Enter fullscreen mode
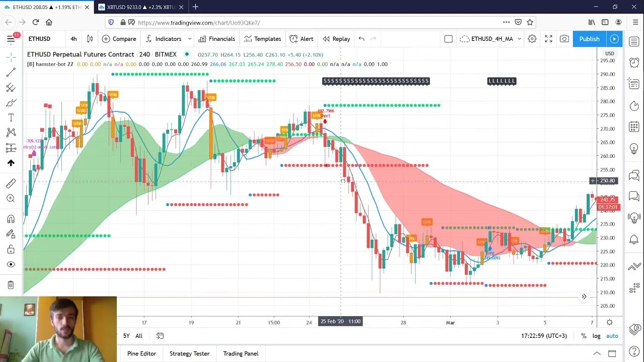The image size is (644, 362). click(x=548, y=39)
